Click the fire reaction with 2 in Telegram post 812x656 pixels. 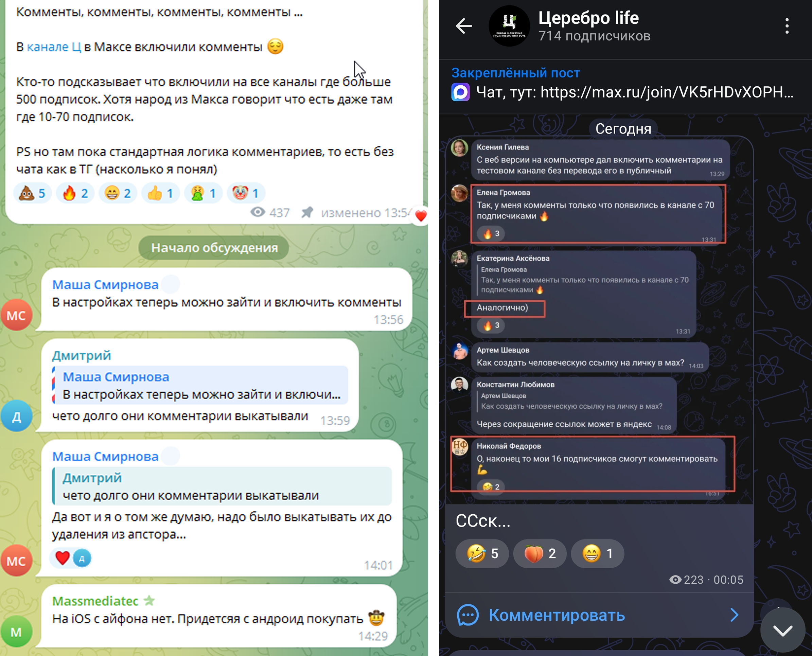pos(75,194)
